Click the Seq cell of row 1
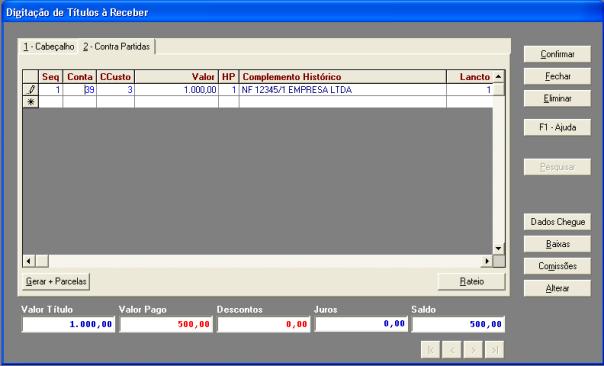604x366 pixels. tap(50, 90)
